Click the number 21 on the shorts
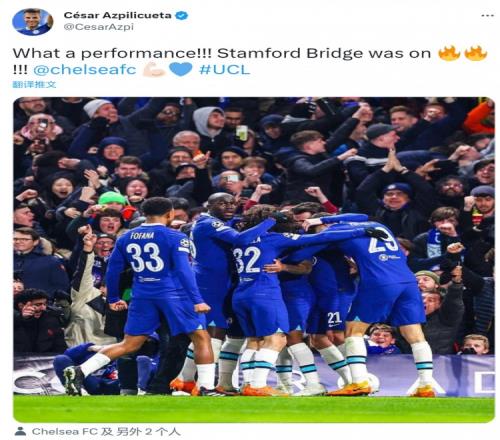Image resolution: width=500 pixels, height=440 pixels. tap(334, 318)
